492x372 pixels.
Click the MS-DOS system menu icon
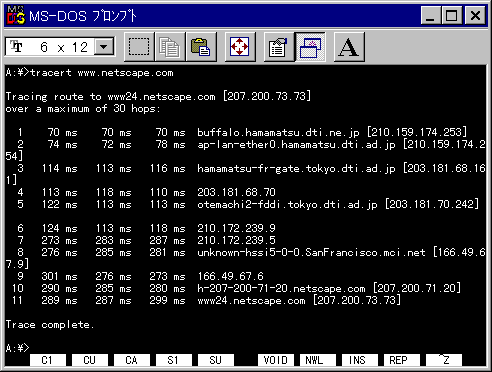(x=15, y=15)
